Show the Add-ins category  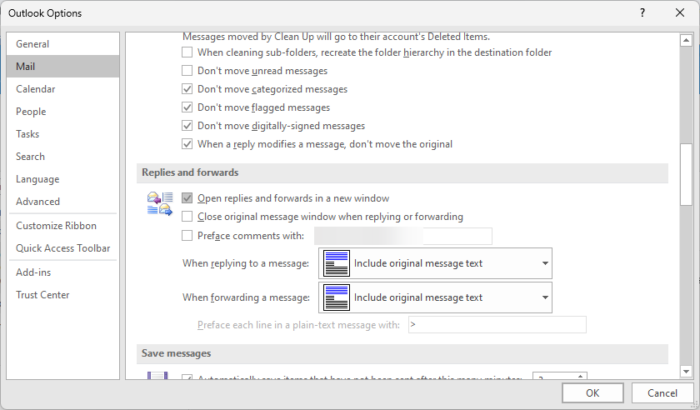[63, 272]
